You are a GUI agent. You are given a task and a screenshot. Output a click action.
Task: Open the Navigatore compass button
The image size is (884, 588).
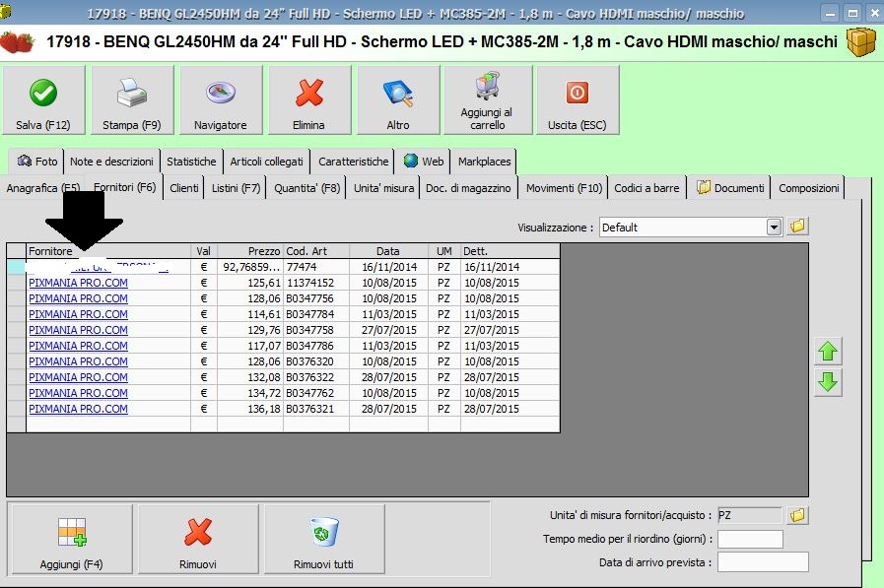pyautogui.click(x=221, y=100)
